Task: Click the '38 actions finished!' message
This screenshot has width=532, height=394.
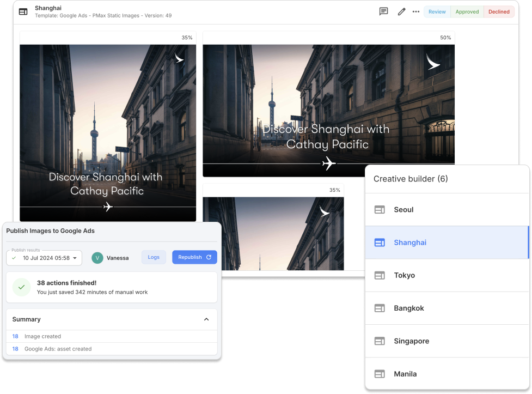Action: [x=66, y=283]
